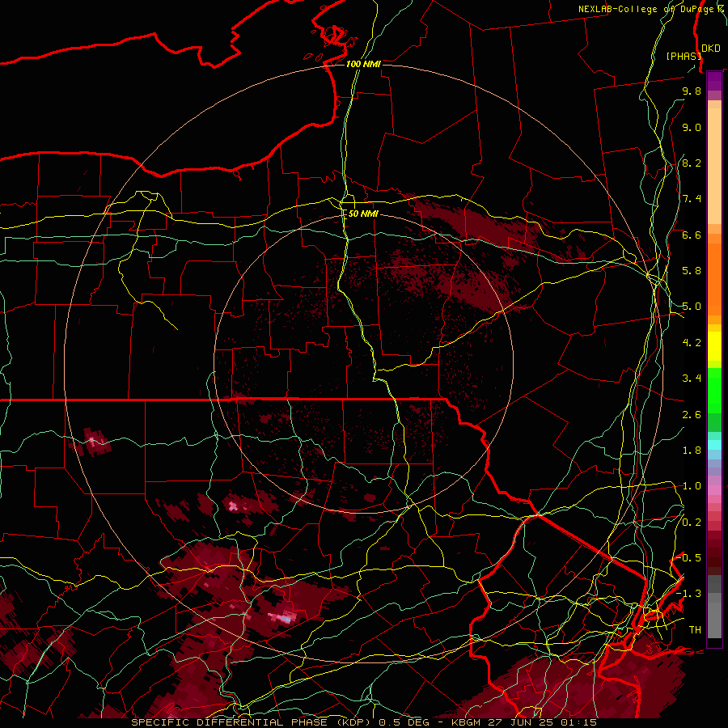The width and height of the screenshot is (728, 728).
Task: Pick the gray bottom band of the scale
Action: coord(714,620)
